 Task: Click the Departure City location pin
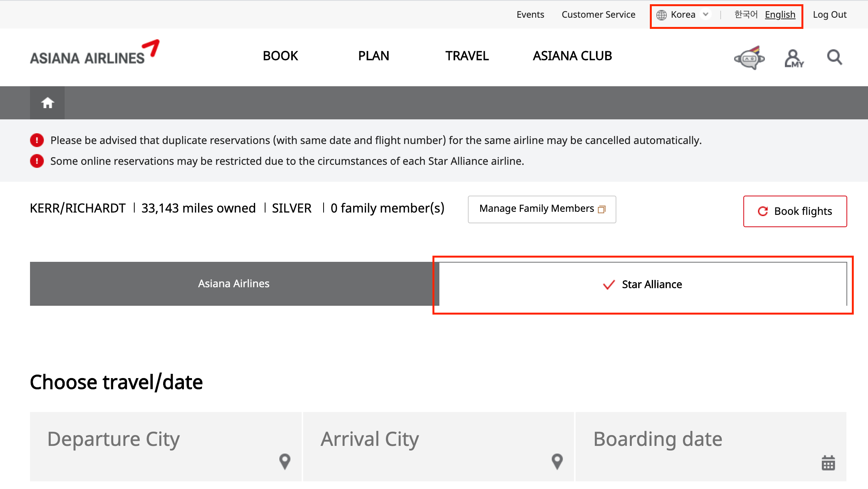click(285, 461)
